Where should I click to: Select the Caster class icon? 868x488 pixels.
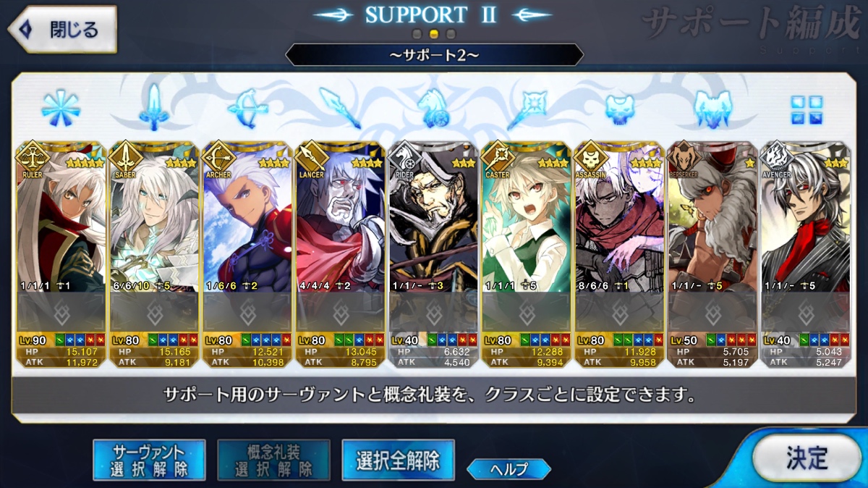pyautogui.click(x=527, y=108)
